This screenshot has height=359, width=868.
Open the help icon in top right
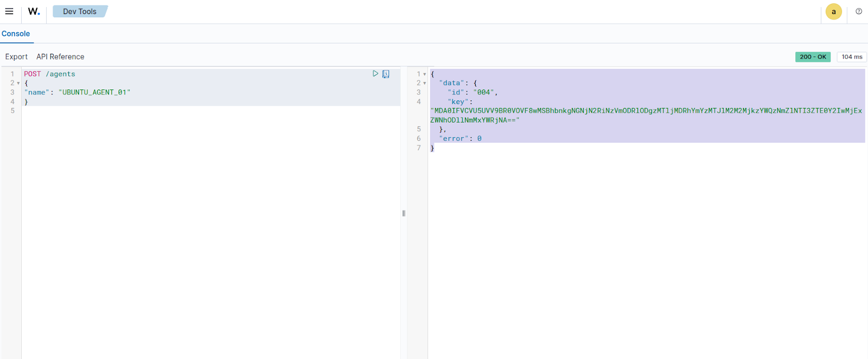pyautogui.click(x=859, y=11)
